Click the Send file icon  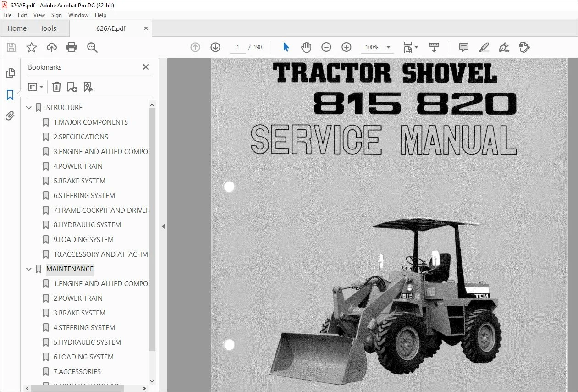tap(524, 47)
